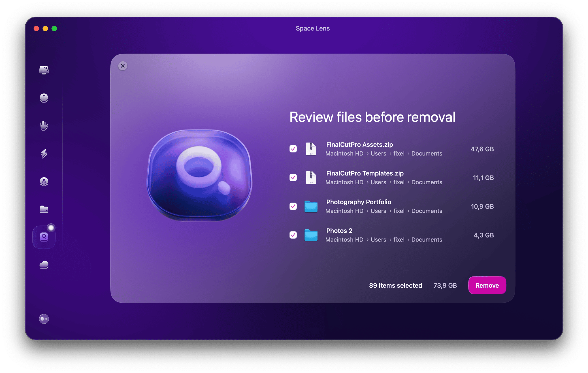
Task: Uncheck Photos 2 from removal list
Action: click(293, 235)
